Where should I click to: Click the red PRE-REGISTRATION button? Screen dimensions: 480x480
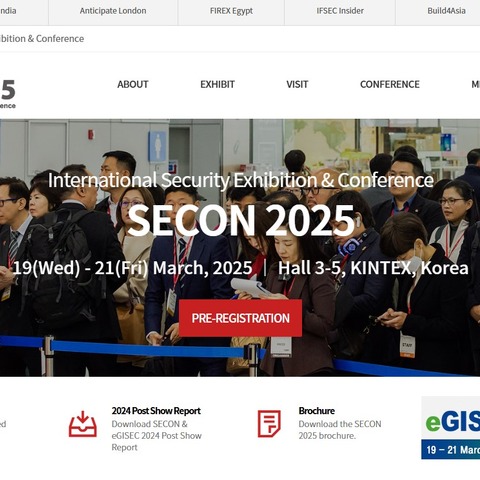[x=240, y=318]
